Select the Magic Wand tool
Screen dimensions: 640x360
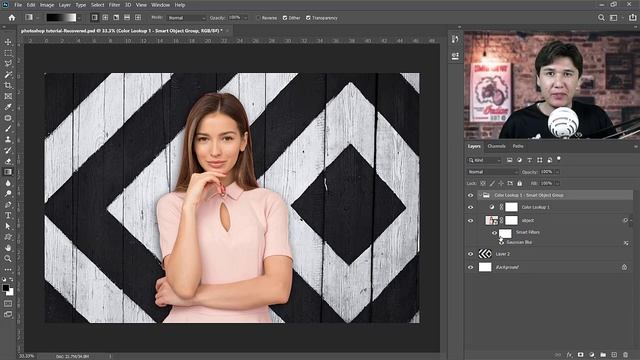click(x=8, y=75)
